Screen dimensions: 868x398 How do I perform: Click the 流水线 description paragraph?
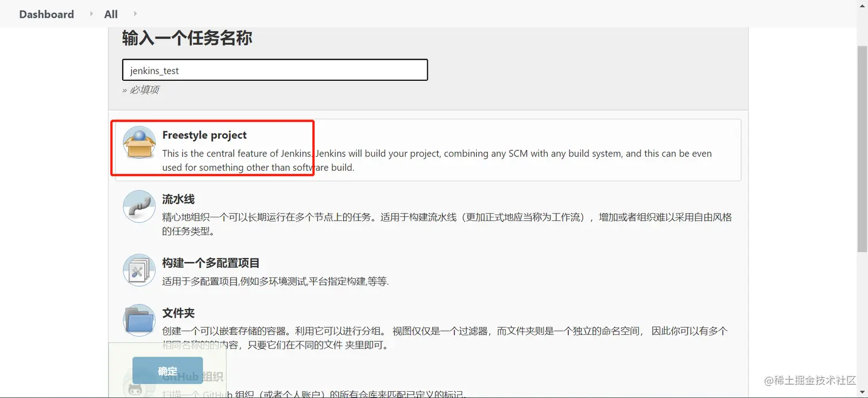click(447, 224)
